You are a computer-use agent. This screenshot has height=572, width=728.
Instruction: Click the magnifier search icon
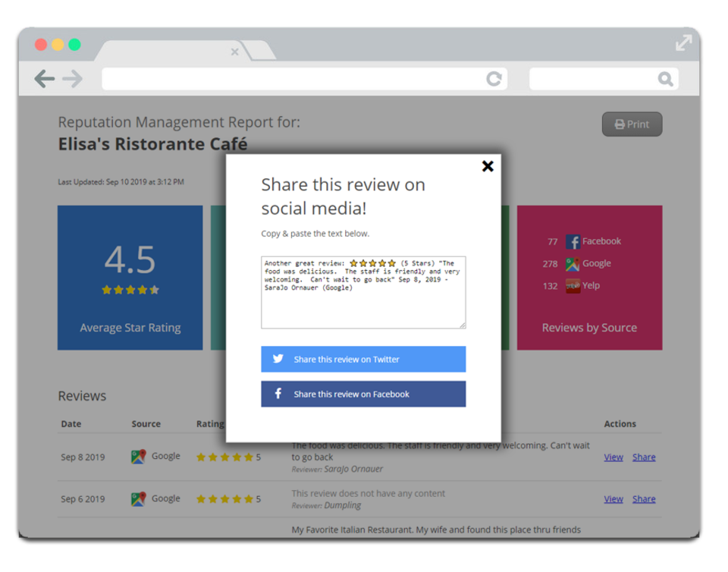665,79
